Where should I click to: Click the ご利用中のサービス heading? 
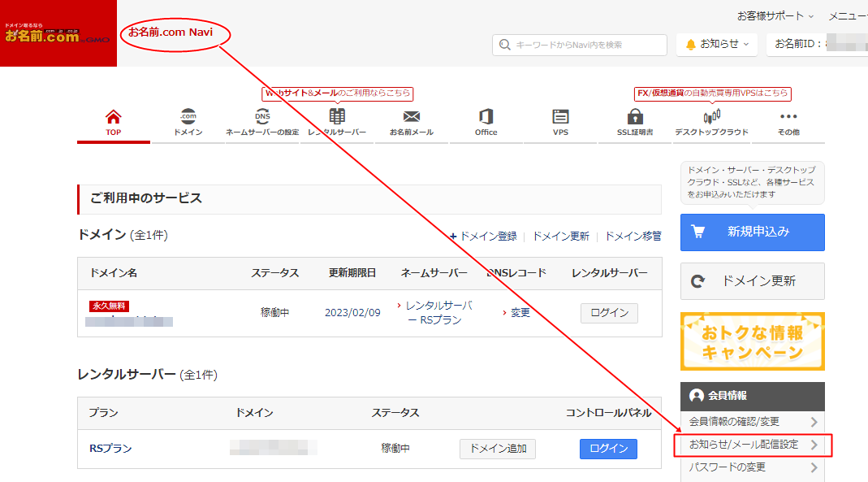[x=146, y=198]
